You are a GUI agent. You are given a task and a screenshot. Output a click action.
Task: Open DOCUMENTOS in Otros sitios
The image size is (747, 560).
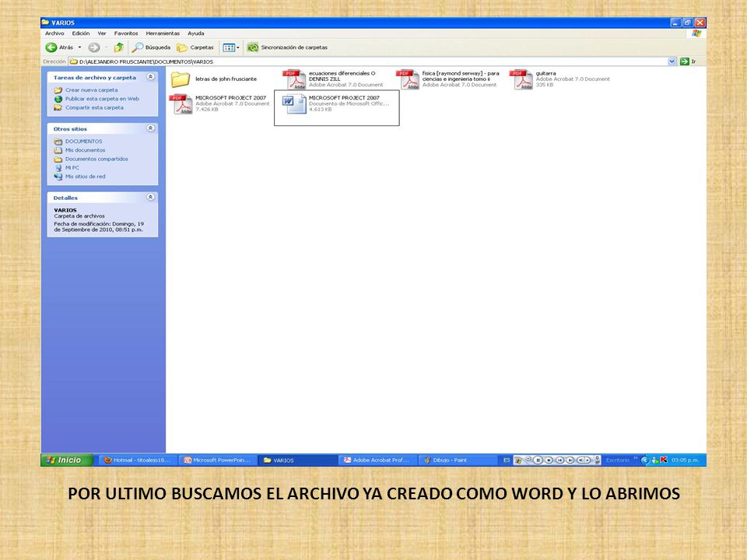click(x=84, y=142)
